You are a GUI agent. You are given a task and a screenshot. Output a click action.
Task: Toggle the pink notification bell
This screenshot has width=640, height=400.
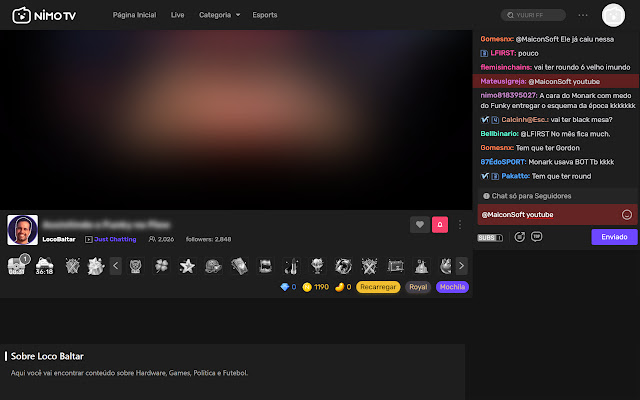[439, 225]
